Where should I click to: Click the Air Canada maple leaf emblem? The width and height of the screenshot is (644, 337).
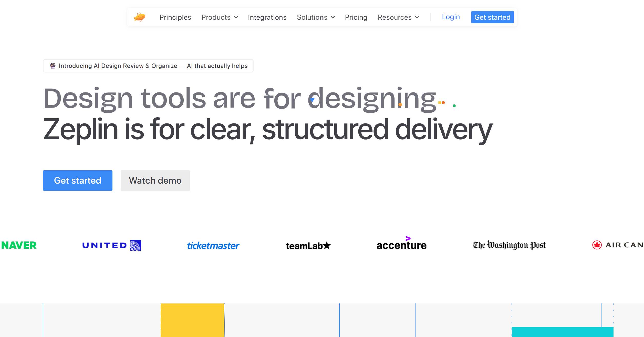pyautogui.click(x=597, y=245)
